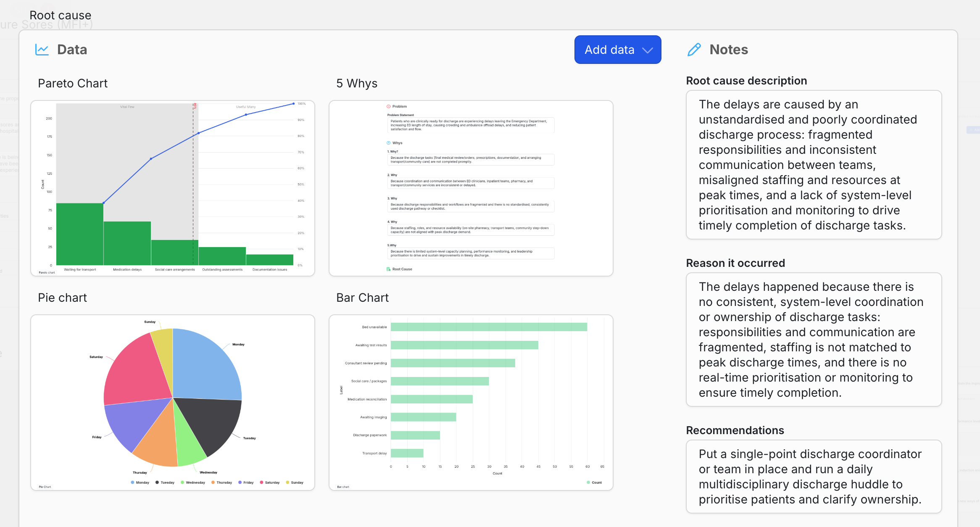
Task: Edit the Reason it occurred text box
Action: point(814,340)
